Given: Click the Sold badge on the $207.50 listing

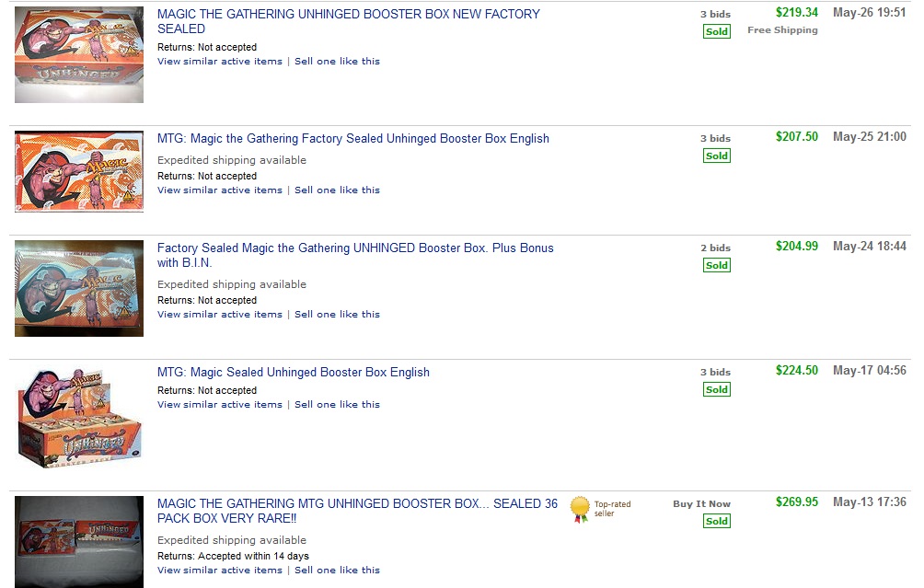Looking at the screenshot, I should (716, 156).
